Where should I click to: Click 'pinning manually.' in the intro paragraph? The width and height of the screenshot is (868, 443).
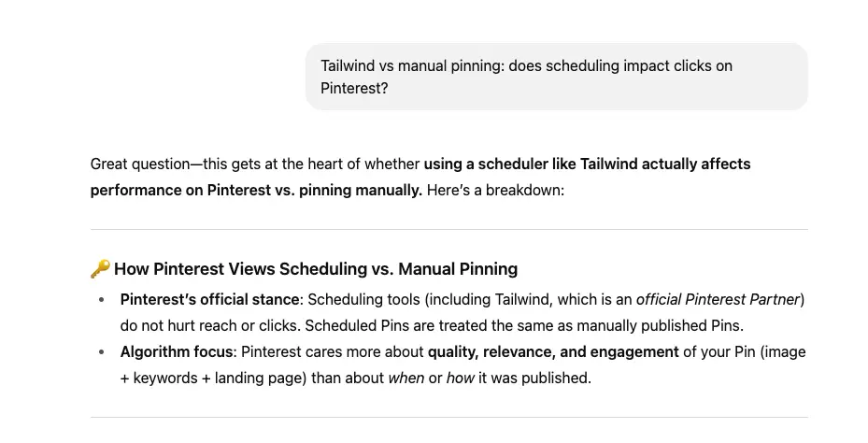(366, 191)
